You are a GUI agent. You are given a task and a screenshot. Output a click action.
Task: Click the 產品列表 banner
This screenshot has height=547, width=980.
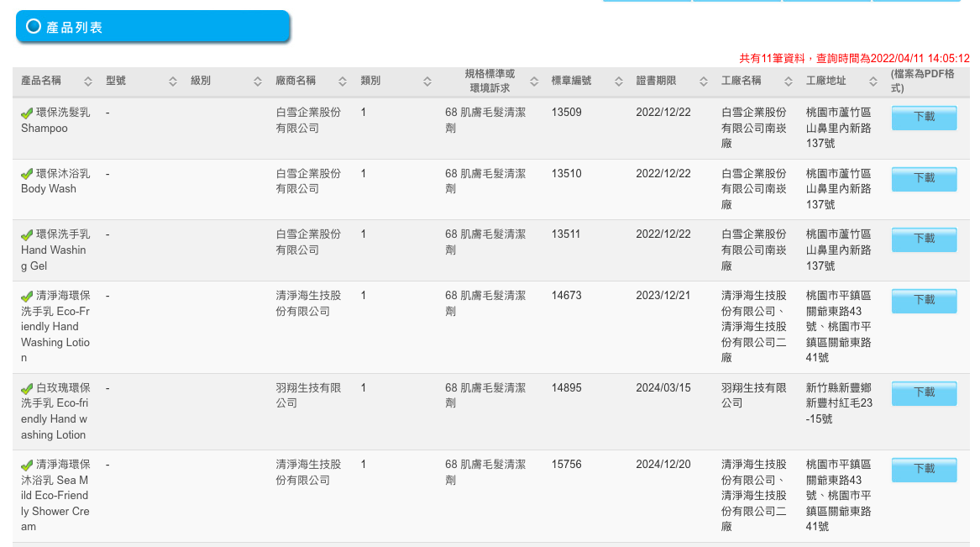[153, 26]
